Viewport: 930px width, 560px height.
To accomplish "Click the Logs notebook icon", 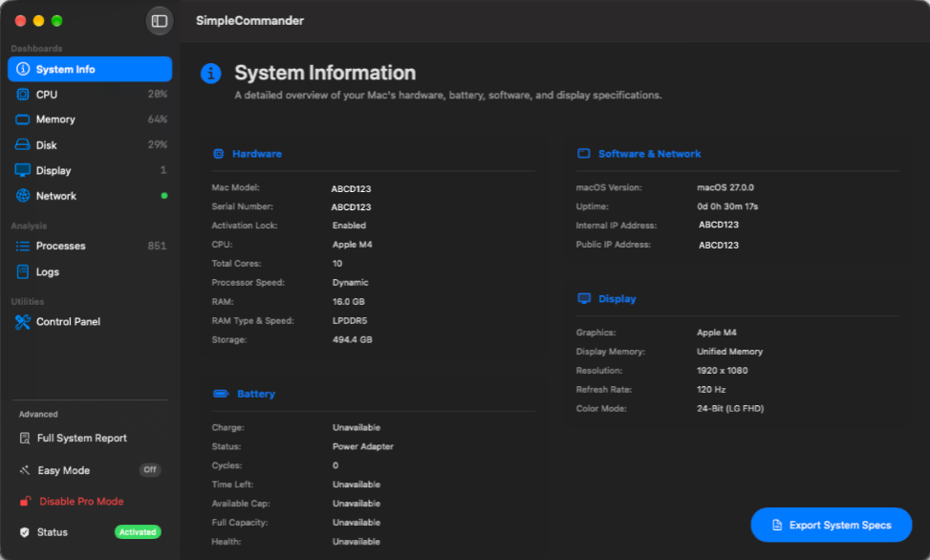I will [x=23, y=271].
